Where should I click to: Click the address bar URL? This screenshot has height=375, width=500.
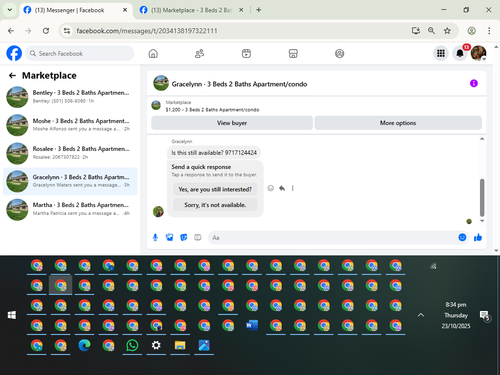click(147, 31)
